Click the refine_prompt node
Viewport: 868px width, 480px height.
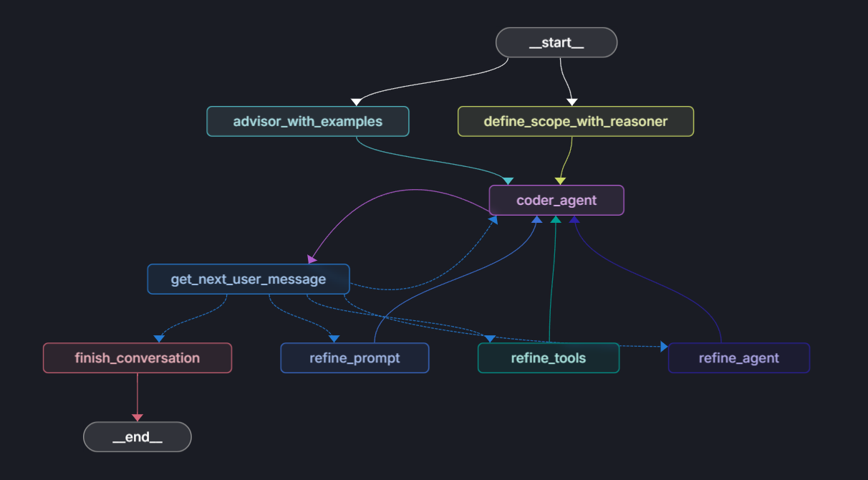click(355, 357)
